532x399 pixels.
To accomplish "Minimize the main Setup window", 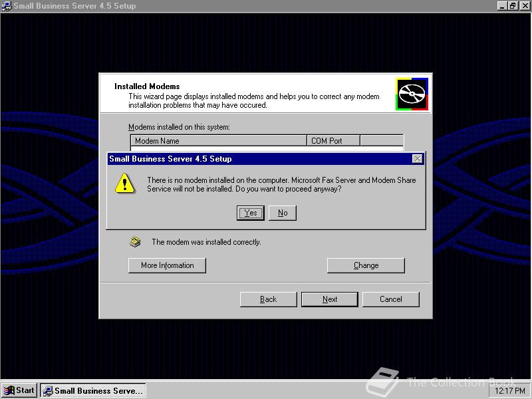I will (502, 6).
